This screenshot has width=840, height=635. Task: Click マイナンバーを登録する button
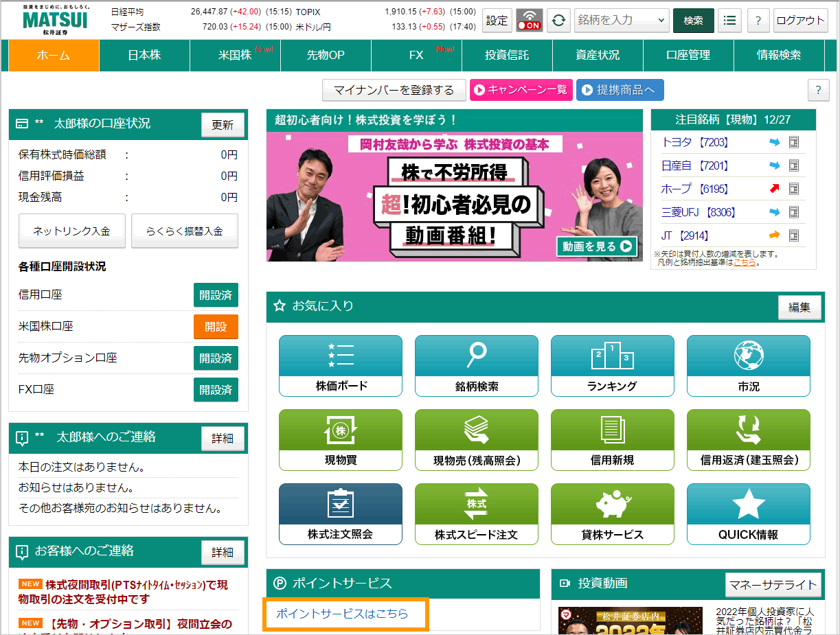coord(394,90)
